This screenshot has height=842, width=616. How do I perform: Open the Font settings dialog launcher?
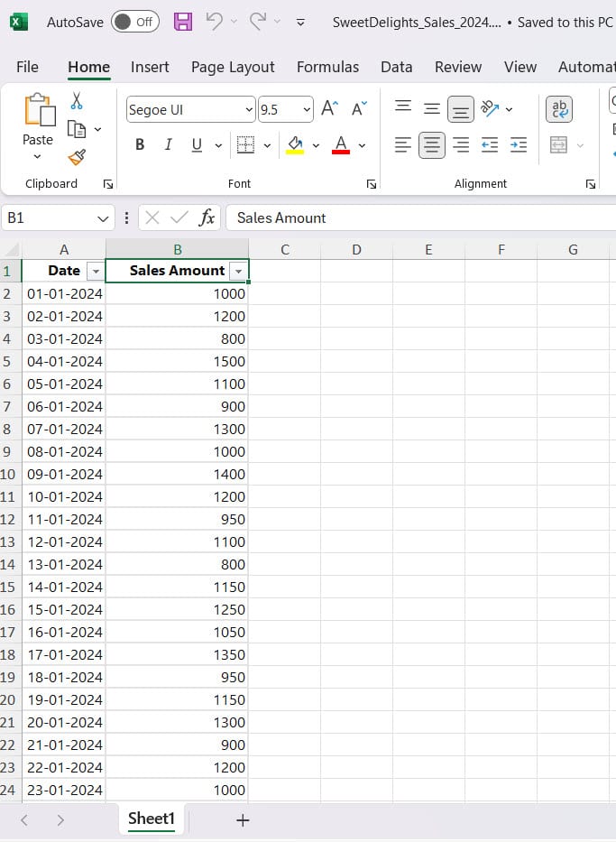coord(371,184)
